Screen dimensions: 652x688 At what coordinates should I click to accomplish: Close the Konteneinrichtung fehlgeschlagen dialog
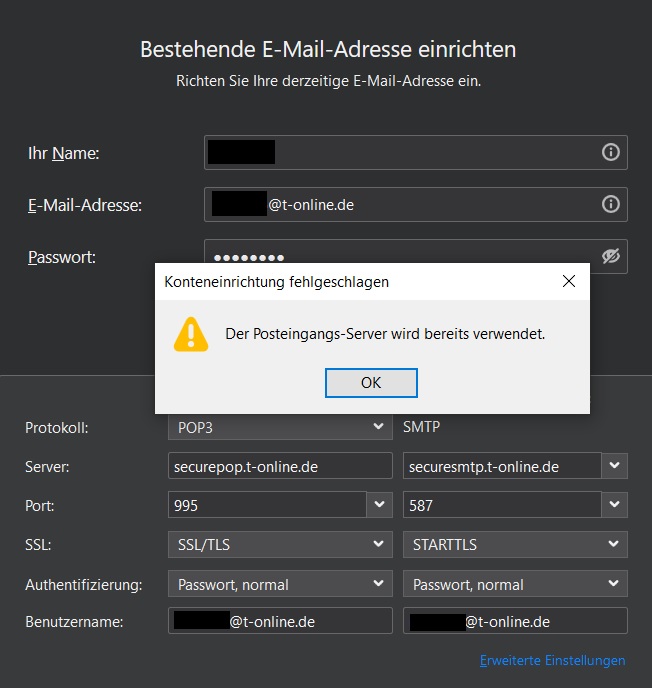(x=569, y=282)
